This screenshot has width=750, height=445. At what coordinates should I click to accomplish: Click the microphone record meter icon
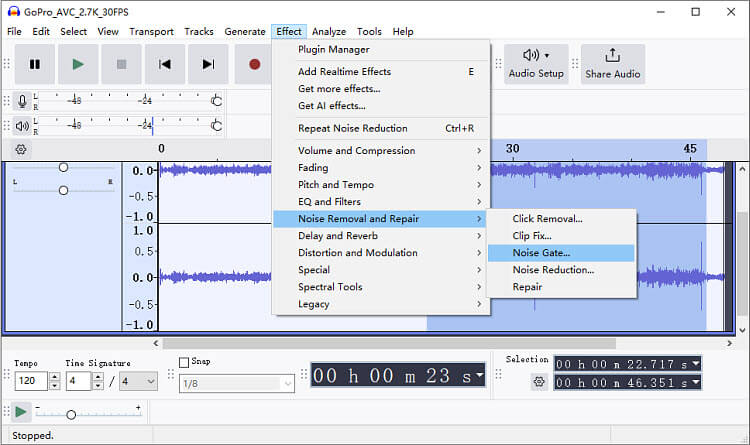pyautogui.click(x=22, y=101)
